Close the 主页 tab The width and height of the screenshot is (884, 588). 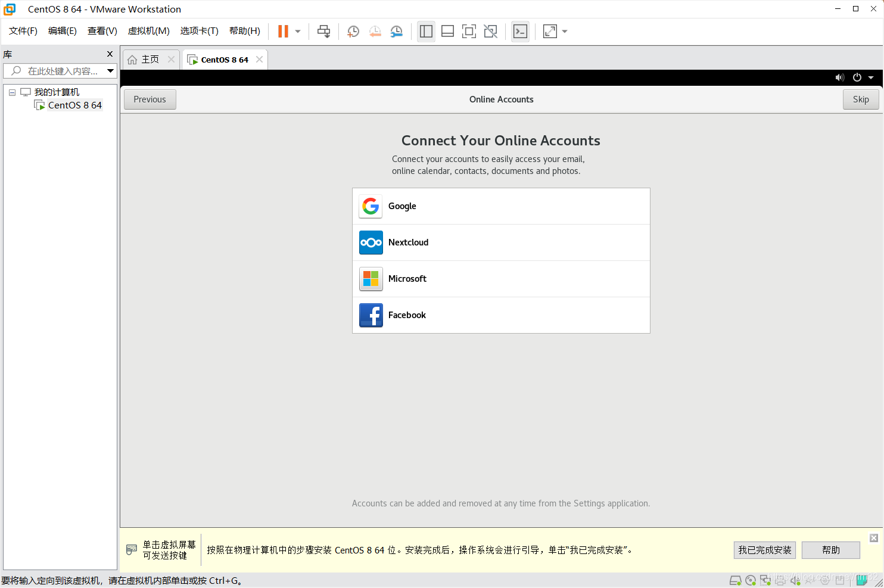click(171, 60)
